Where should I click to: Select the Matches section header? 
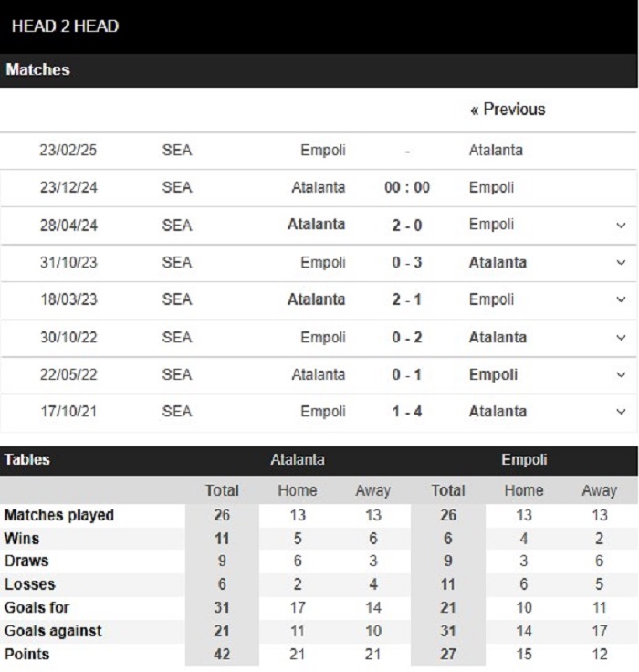point(37,69)
